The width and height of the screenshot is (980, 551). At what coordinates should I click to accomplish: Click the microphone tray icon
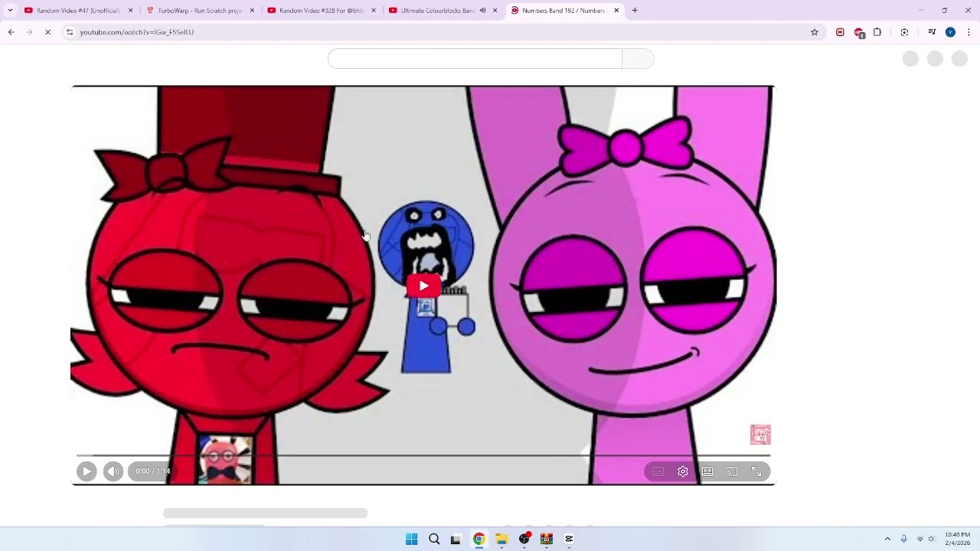pos(903,540)
